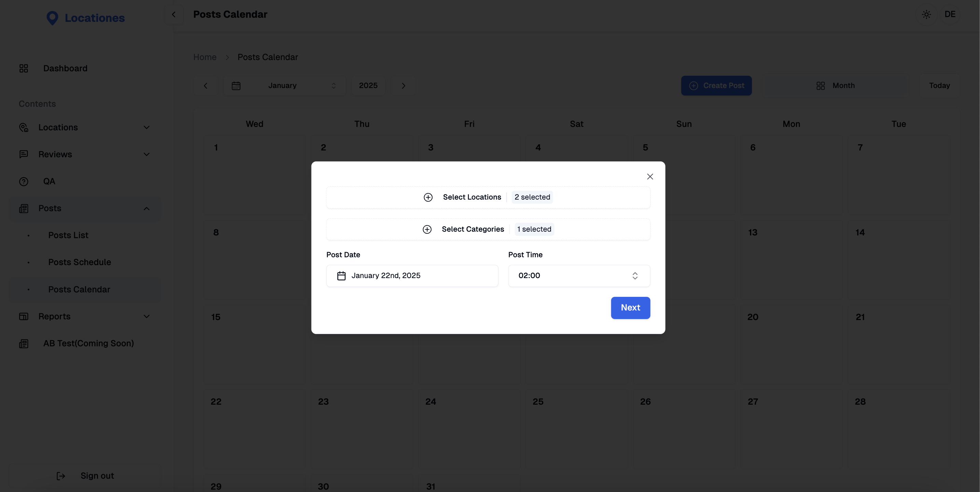Screen dimensions: 980x492
Task: Click the 2025 year field
Action: pyautogui.click(x=368, y=86)
